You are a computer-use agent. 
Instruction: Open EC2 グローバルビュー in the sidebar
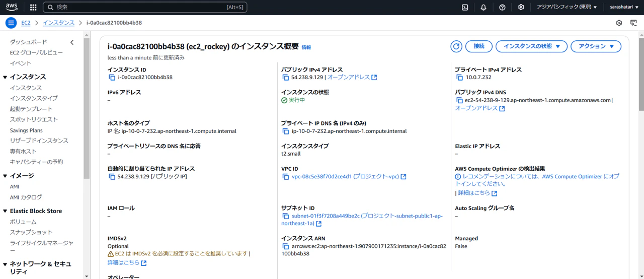36,53
